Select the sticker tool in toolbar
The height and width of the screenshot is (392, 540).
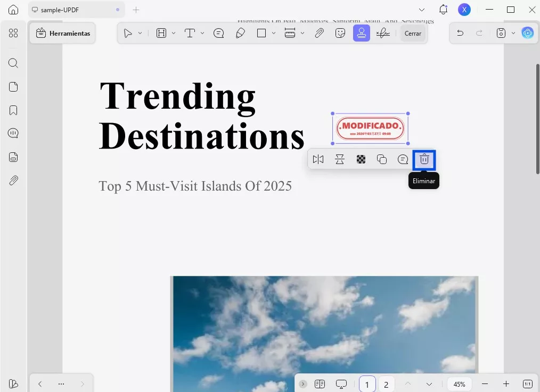[340, 33]
